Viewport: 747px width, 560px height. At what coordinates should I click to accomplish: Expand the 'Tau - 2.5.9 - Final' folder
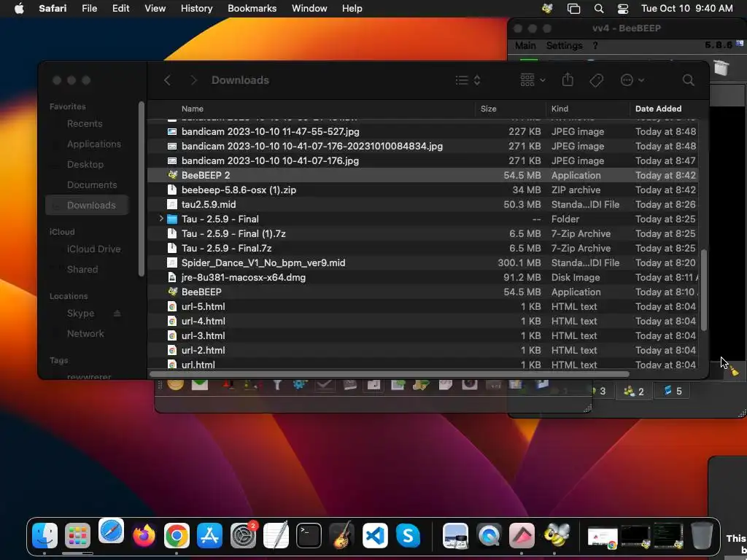(161, 219)
